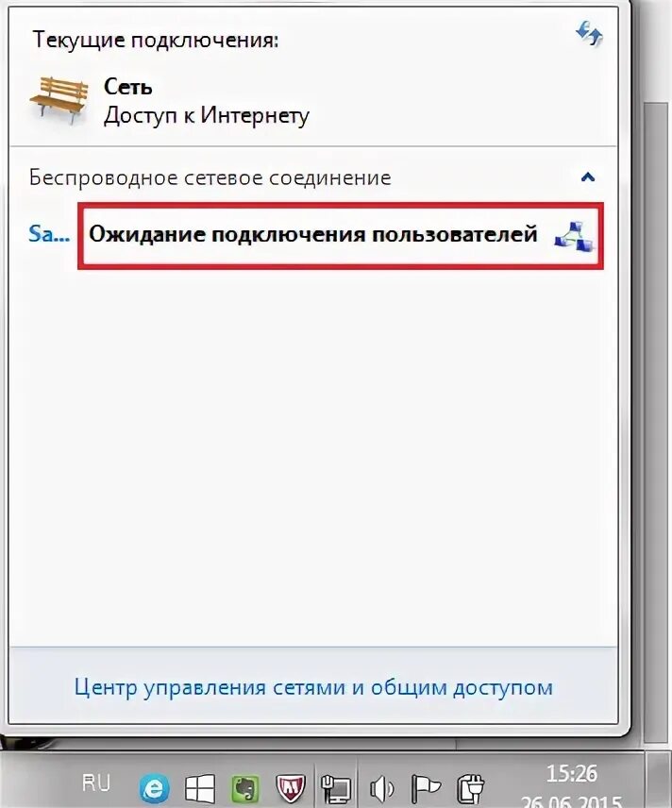Open the RU language indicator
The image size is (672, 808).
click(x=96, y=783)
